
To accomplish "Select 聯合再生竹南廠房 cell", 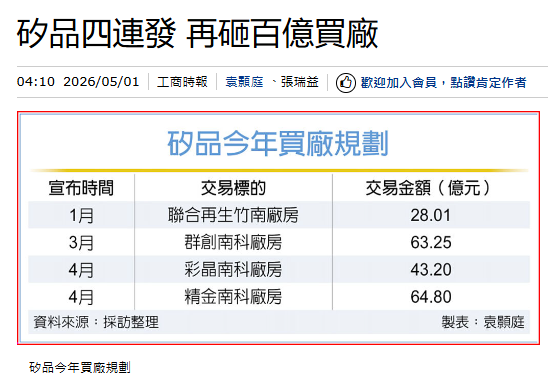I will coord(233,215).
